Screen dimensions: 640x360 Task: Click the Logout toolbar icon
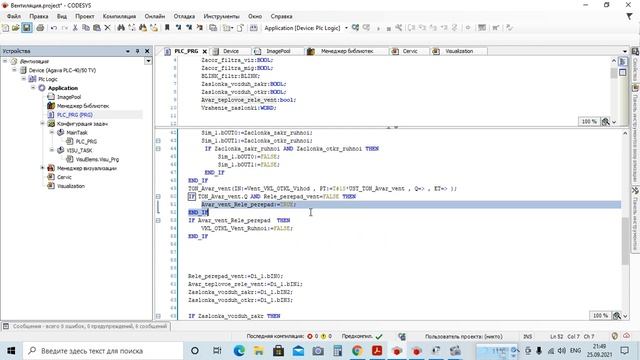367,28
